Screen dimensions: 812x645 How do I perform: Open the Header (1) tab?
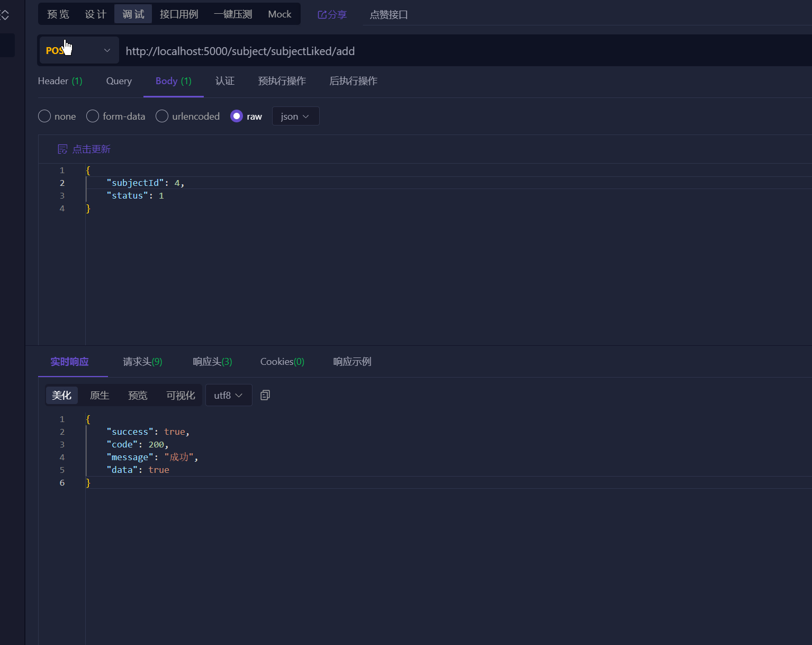point(60,81)
